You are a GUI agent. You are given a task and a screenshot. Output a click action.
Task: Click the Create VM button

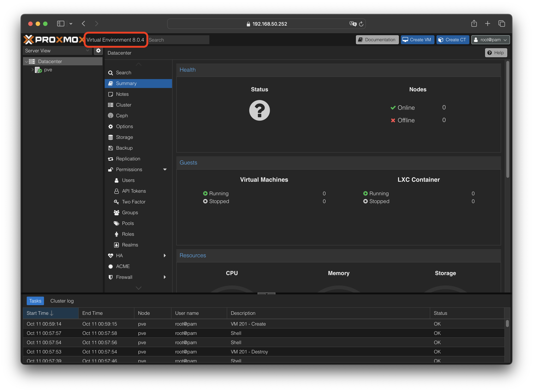click(417, 40)
